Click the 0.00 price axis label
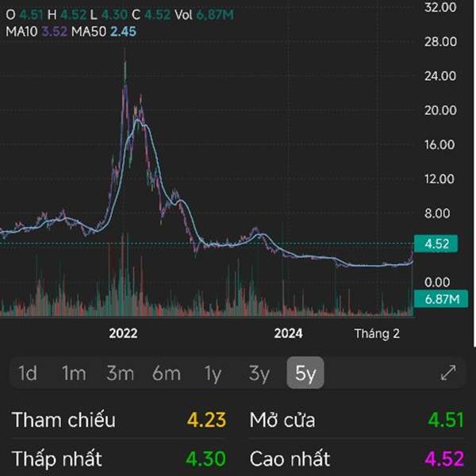This screenshot has height=476, width=476. click(437, 282)
